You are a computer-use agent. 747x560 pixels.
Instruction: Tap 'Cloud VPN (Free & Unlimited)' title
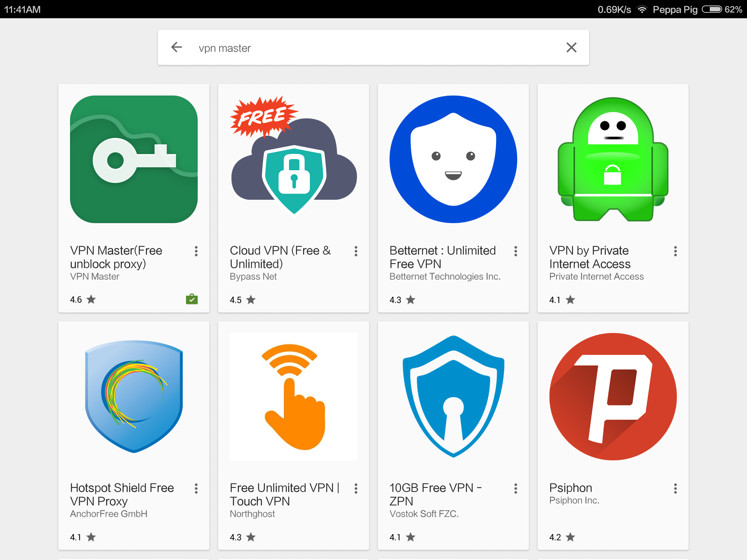280,257
